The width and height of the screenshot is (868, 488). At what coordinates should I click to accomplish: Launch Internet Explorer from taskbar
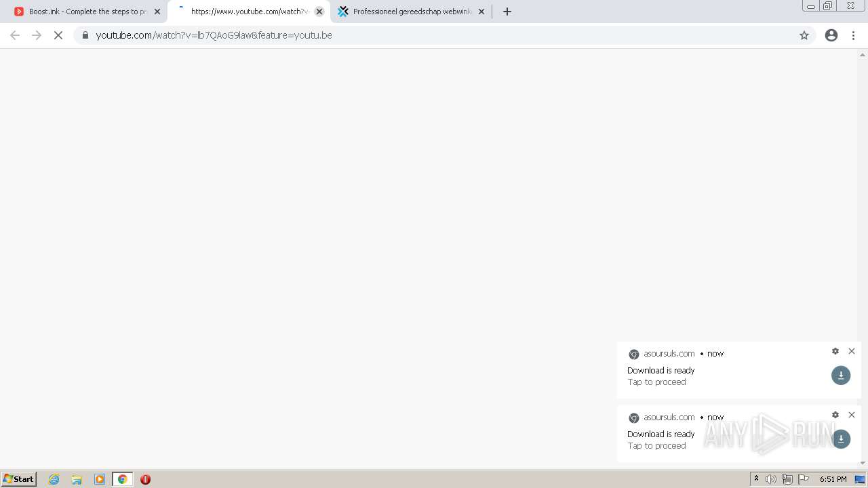[x=54, y=479]
